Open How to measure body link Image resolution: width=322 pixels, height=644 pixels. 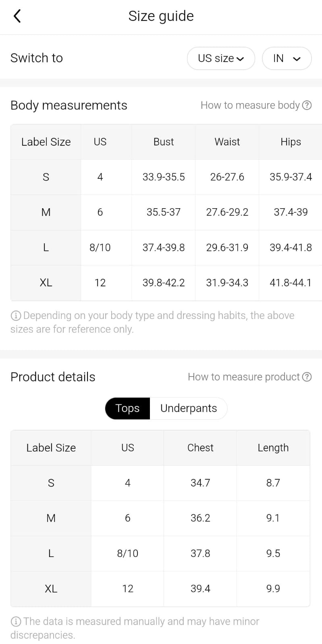pos(250,105)
